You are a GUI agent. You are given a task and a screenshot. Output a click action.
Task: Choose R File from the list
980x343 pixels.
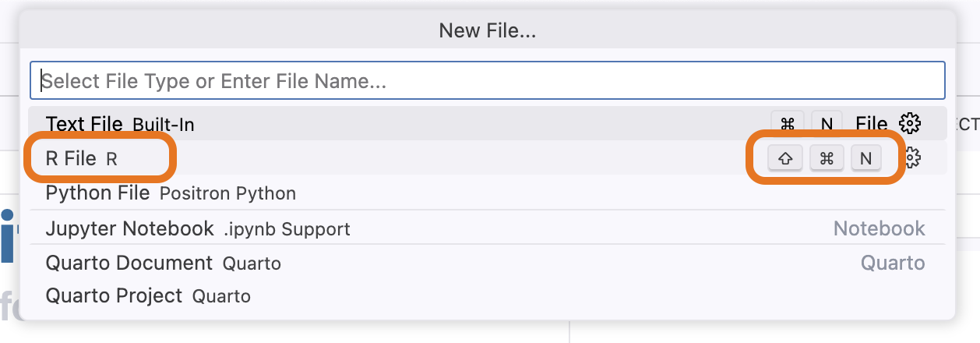[x=488, y=158]
